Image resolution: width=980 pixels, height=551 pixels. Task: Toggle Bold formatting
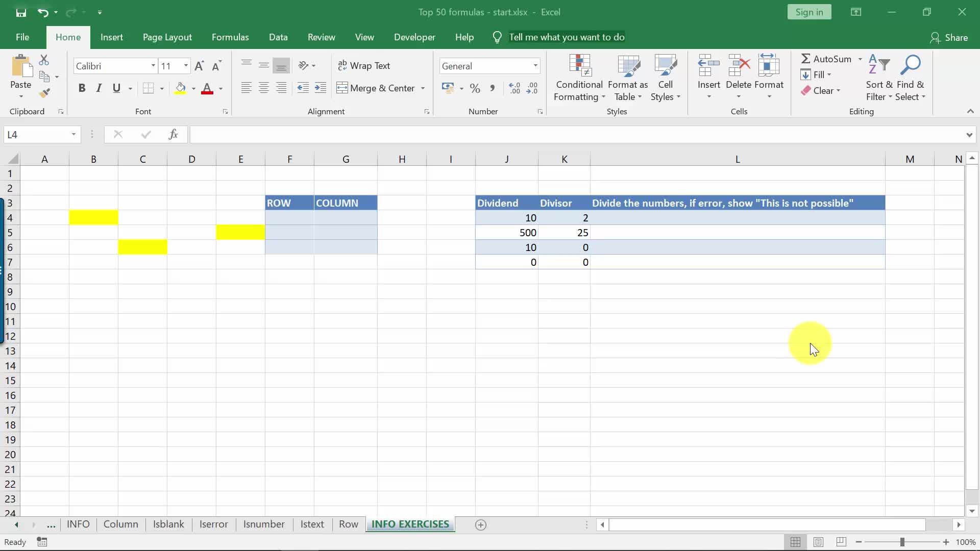tap(82, 88)
